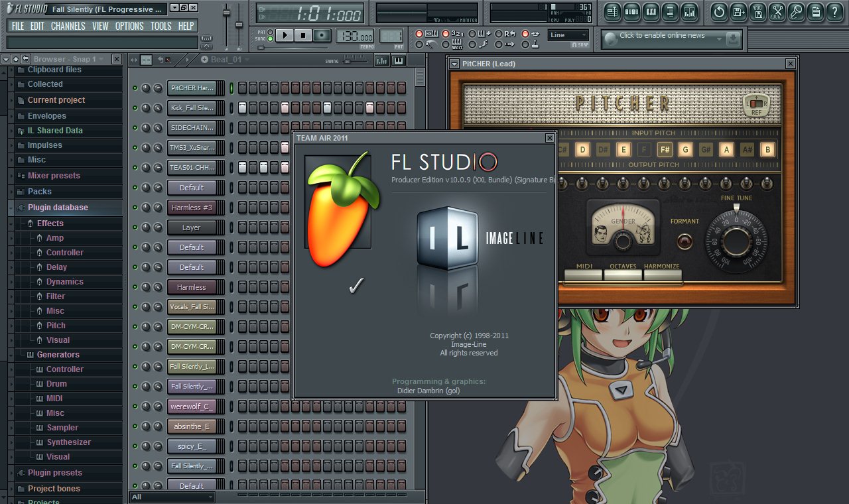This screenshot has height=504, width=849.
Task: Enable the F# note in Pitcher
Action: click(665, 149)
